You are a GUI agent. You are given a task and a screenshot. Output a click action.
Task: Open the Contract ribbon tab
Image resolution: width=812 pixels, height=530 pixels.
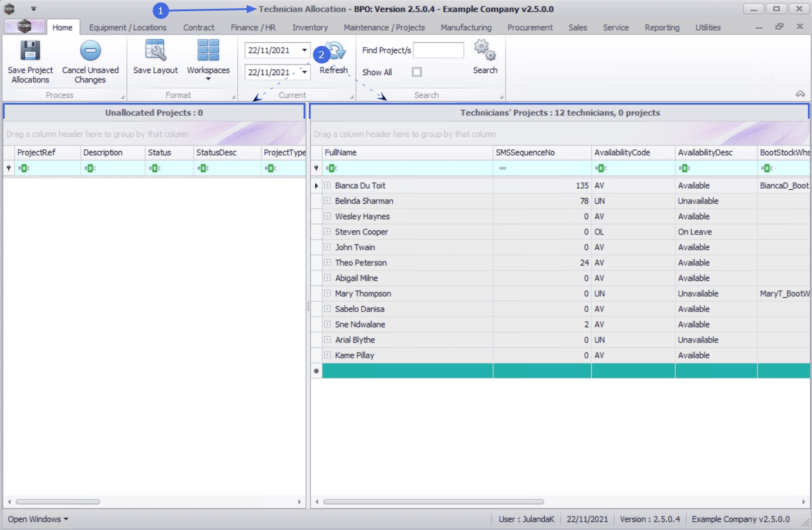coord(199,28)
